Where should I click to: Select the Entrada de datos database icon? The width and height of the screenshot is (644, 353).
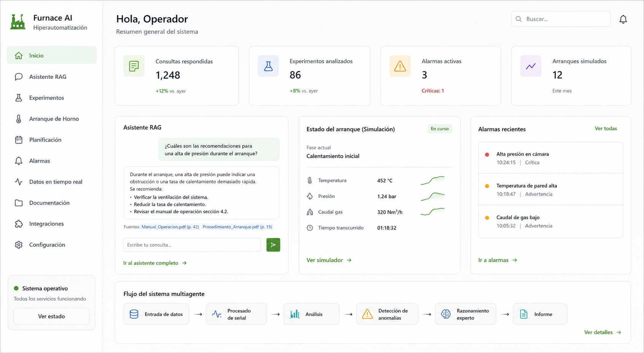(x=134, y=314)
